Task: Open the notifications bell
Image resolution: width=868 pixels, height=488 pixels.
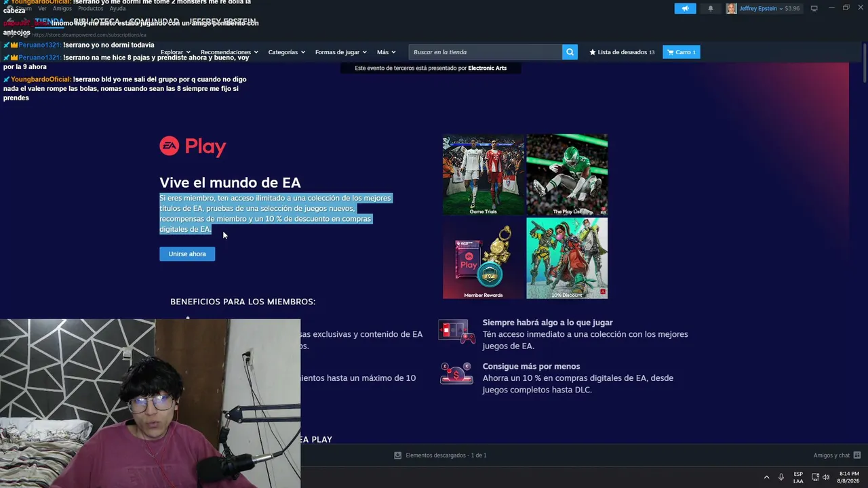Action: coord(711,8)
